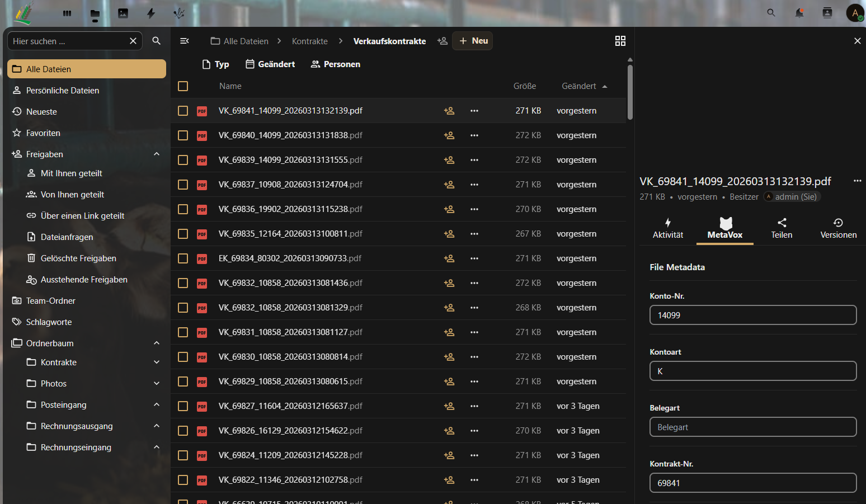Image resolution: width=866 pixels, height=504 pixels.
Task: Collapse the Freigaben section
Action: click(157, 154)
